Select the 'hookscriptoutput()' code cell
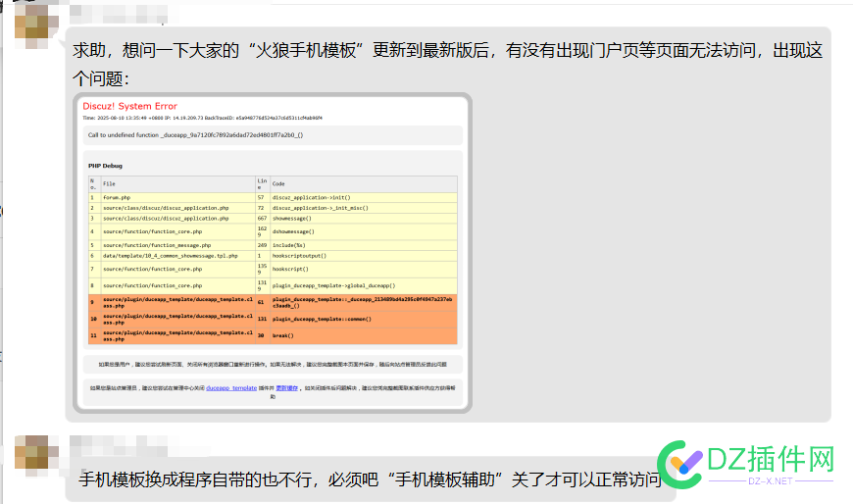 (x=364, y=256)
